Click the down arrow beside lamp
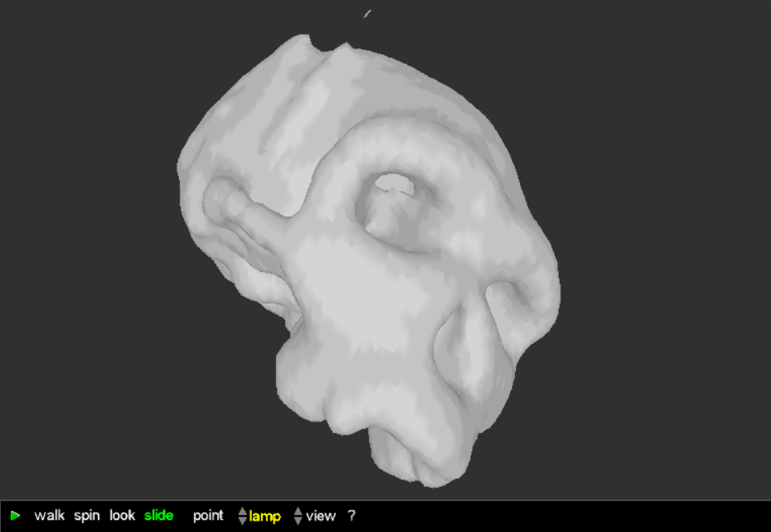771x532 pixels. (x=242, y=520)
